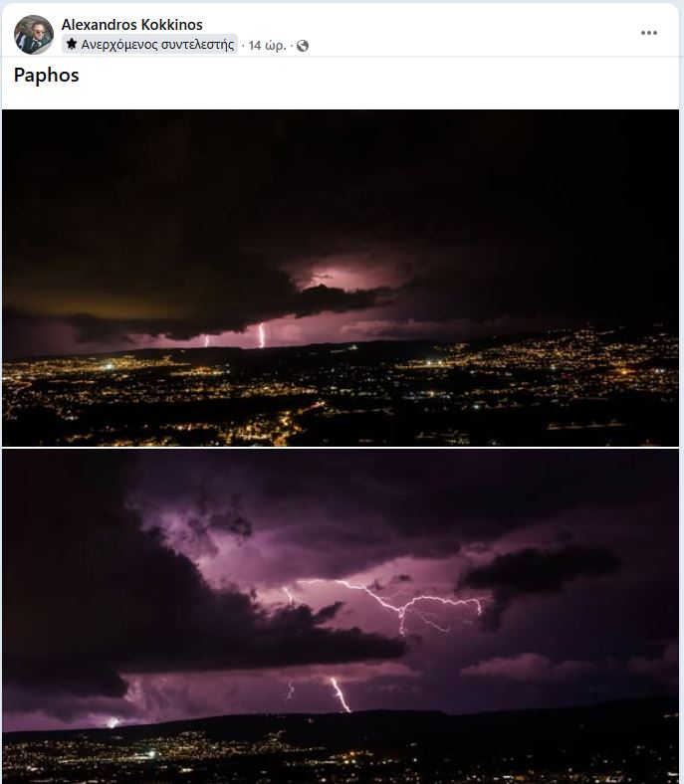The image size is (684, 784).
Task: Click the city lights in the second photo
Action: [x=341, y=755]
